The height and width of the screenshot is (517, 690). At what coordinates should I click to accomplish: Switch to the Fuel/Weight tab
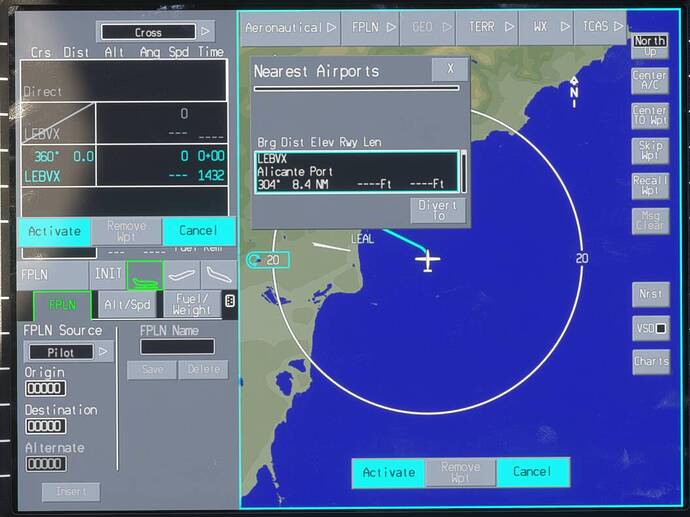coord(192,304)
